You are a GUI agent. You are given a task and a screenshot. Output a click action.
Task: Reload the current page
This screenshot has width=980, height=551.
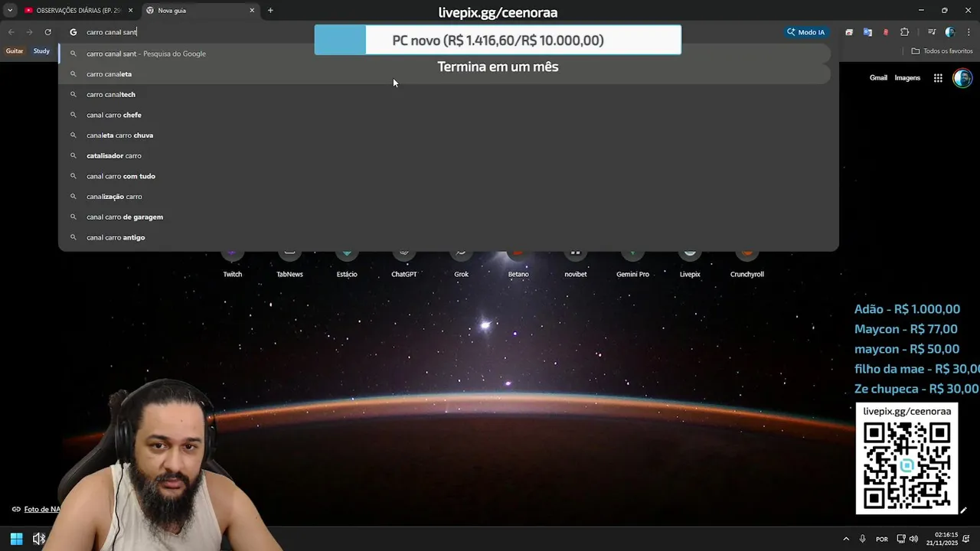click(x=47, y=32)
